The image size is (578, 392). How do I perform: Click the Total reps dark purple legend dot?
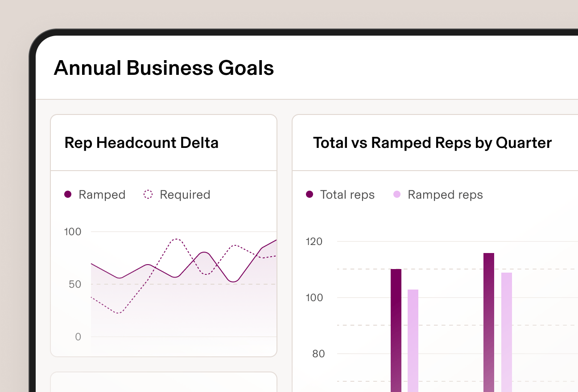tap(310, 195)
